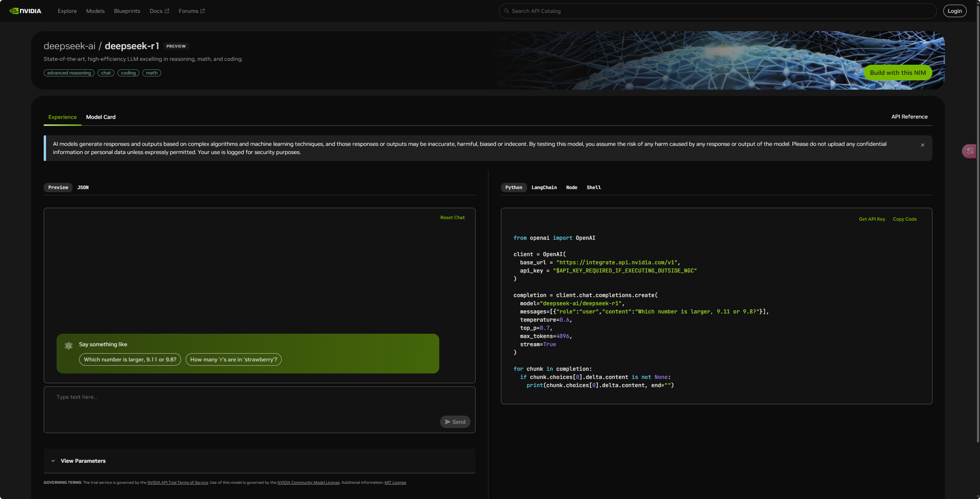980x499 pixels.
Task: Expand the View Parameters chevron
Action: coord(53,461)
